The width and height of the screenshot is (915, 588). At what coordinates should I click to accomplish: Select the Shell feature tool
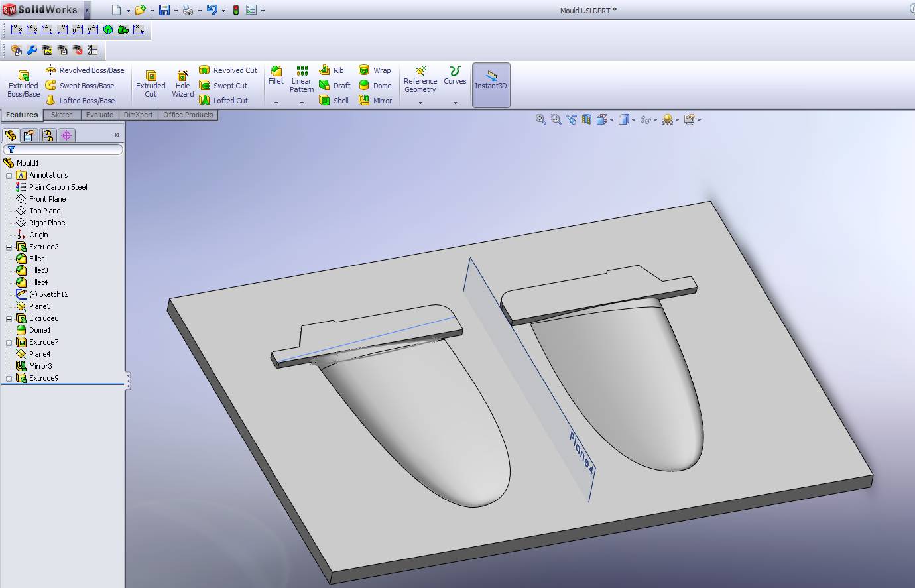click(x=334, y=101)
